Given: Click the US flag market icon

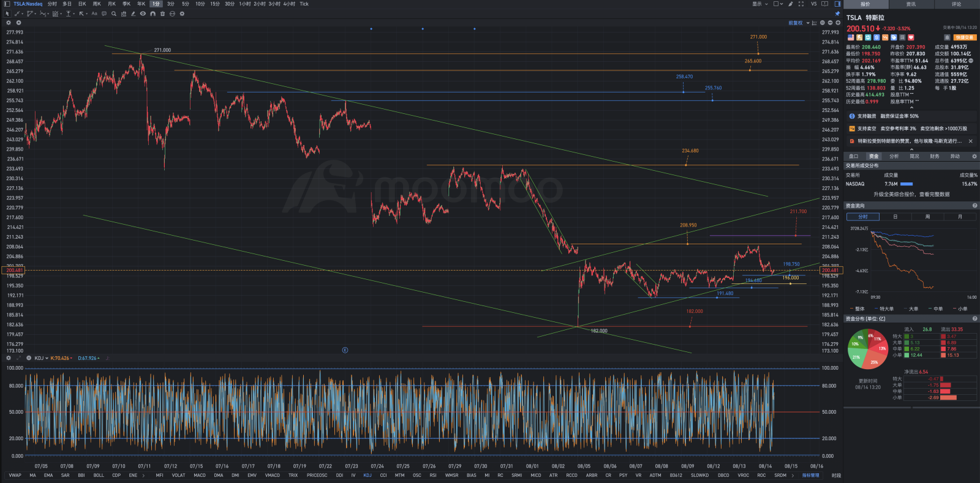Looking at the screenshot, I should [x=851, y=37].
